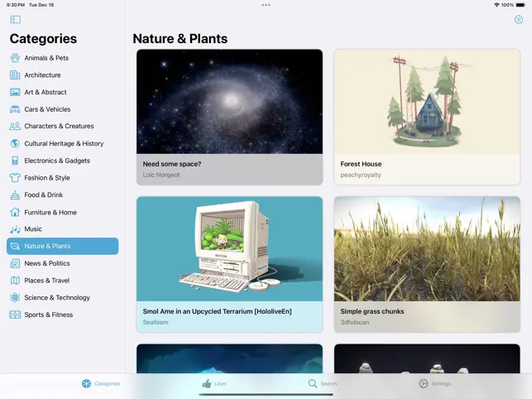Image resolution: width=532 pixels, height=399 pixels.
Task: Click the house icon for Furniture & Home
Action: point(15,212)
